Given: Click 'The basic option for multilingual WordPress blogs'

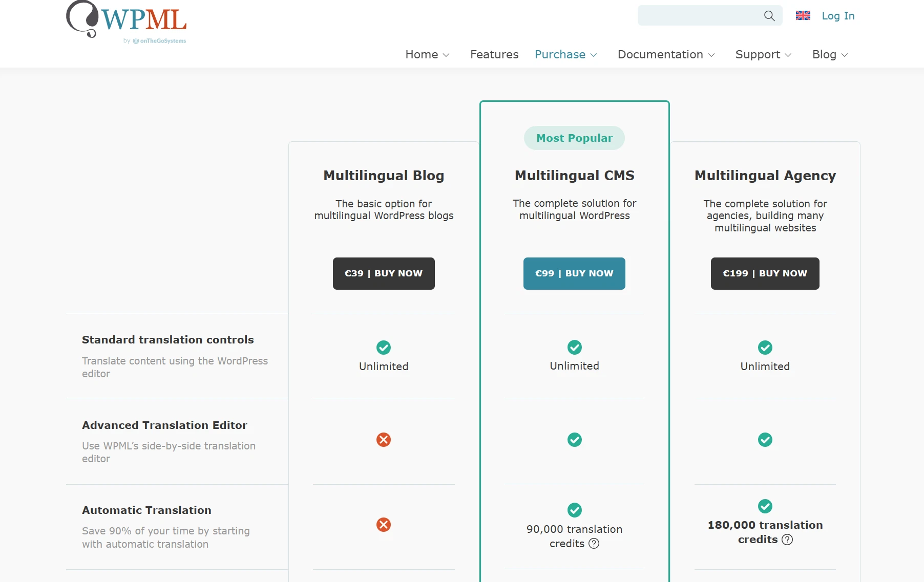Looking at the screenshot, I should click(x=384, y=210).
